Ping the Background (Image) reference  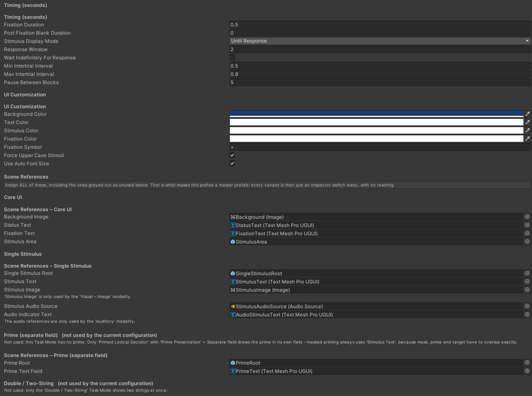tap(376, 217)
